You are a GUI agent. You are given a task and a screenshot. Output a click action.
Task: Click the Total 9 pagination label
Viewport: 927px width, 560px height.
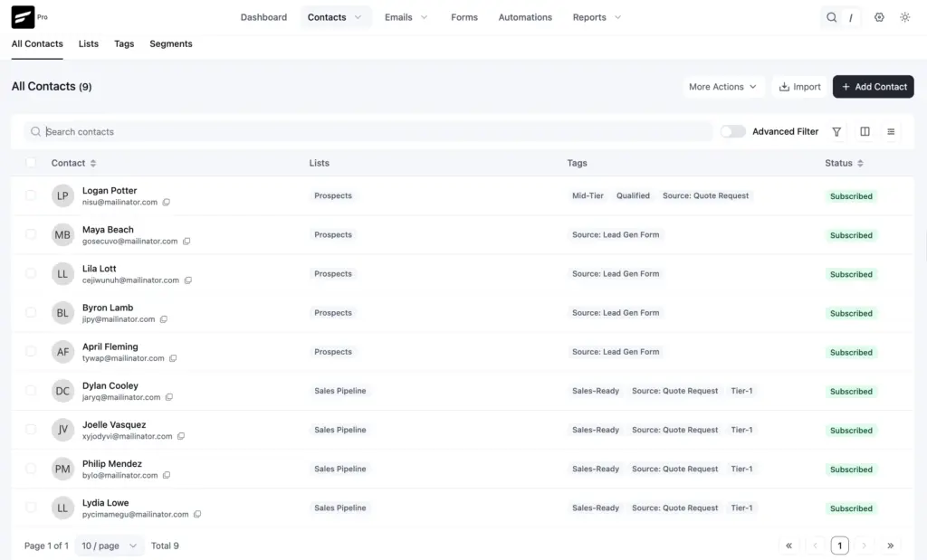point(165,546)
